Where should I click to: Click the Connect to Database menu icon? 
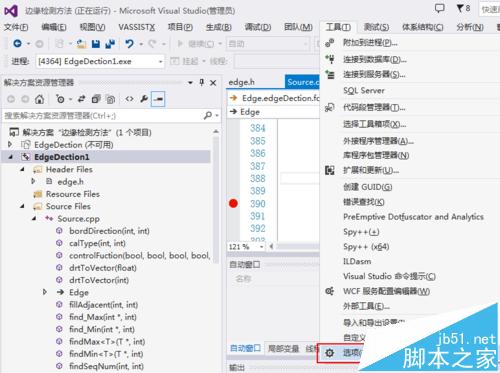[x=330, y=59]
